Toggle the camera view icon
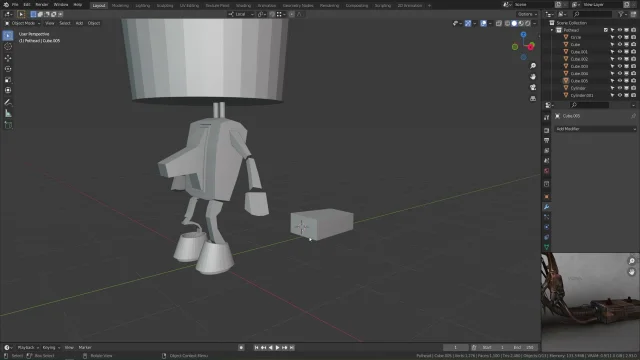Screen dimensions: 640x360 pyautogui.click(x=533, y=87)
